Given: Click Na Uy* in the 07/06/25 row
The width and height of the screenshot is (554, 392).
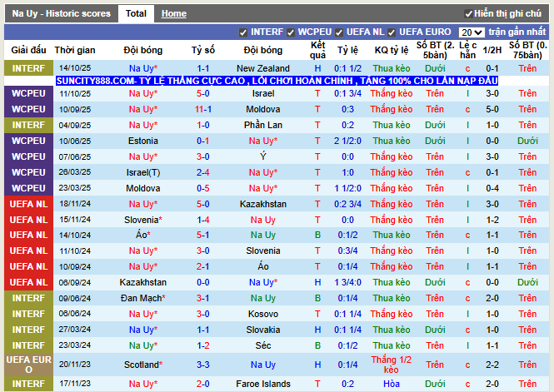Looking at the screenshot, I should pos(143,156).
